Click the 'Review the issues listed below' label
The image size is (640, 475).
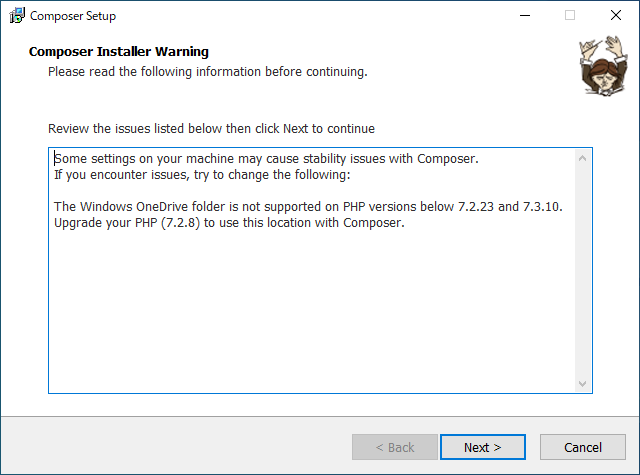pyautogui.click(x=211, y=129)
